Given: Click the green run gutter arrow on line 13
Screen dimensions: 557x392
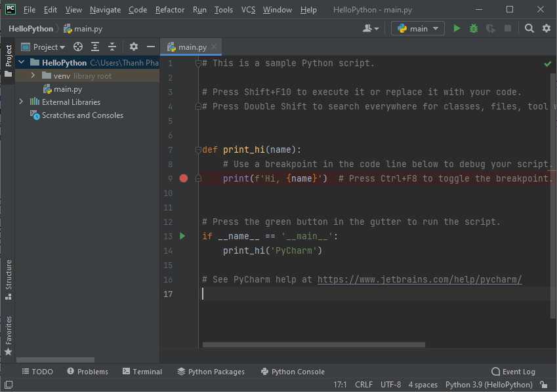Looking at the screenshot, I should [x=182, y=236].
